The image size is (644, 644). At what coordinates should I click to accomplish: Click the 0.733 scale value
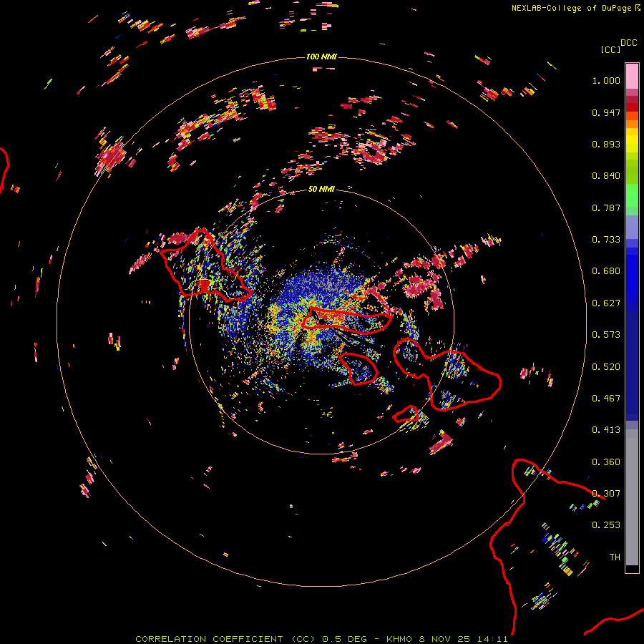pos(606,240)
